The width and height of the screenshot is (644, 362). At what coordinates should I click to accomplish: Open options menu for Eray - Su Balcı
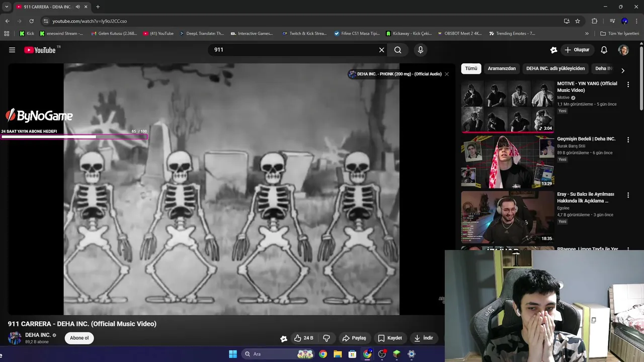pyautogui.click(x=628, y=195)
